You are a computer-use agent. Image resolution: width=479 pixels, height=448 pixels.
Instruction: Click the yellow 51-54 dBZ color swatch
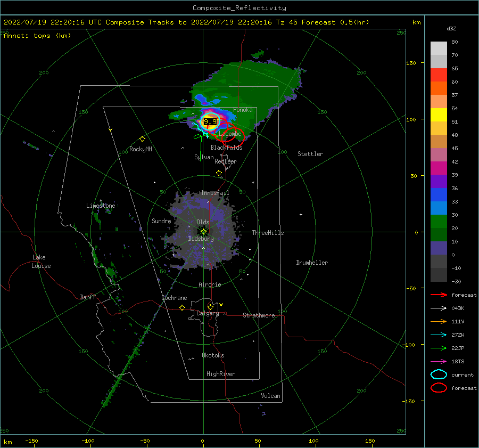pos(439,115)
